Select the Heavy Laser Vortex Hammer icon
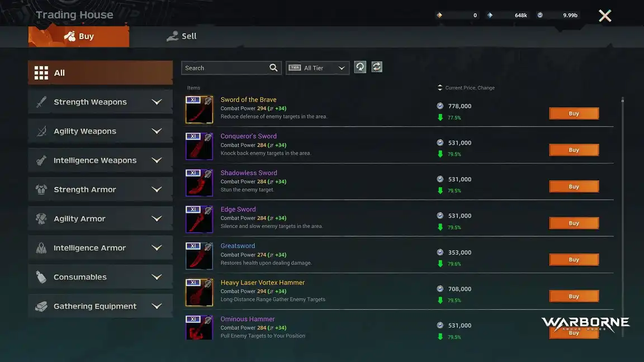The image size is (644, 362). pyautogui.click(x=199, y=292)
